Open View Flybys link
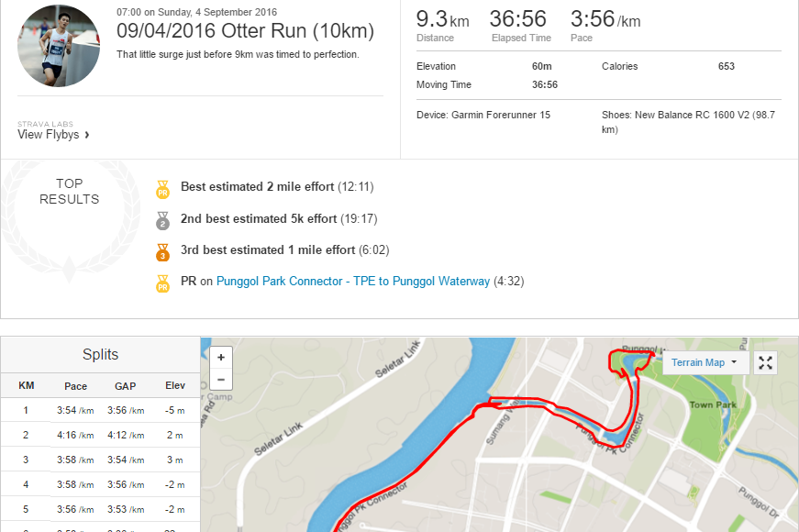This screenshot has width=799, height=532. [49, 135]
